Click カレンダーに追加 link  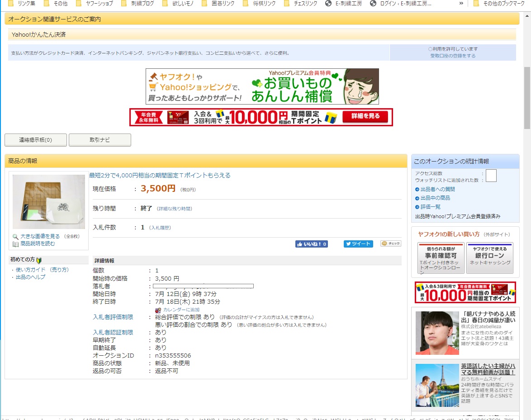point(181,310)
